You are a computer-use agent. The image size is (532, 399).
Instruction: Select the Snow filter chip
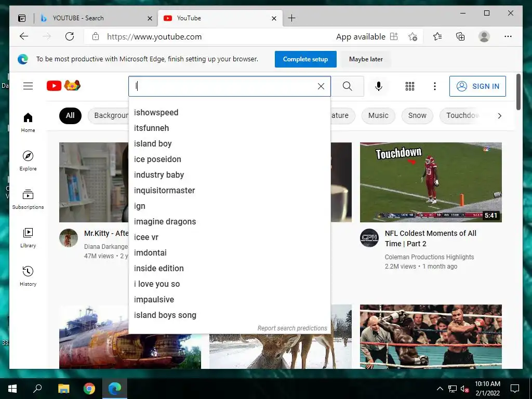[417, 115]
